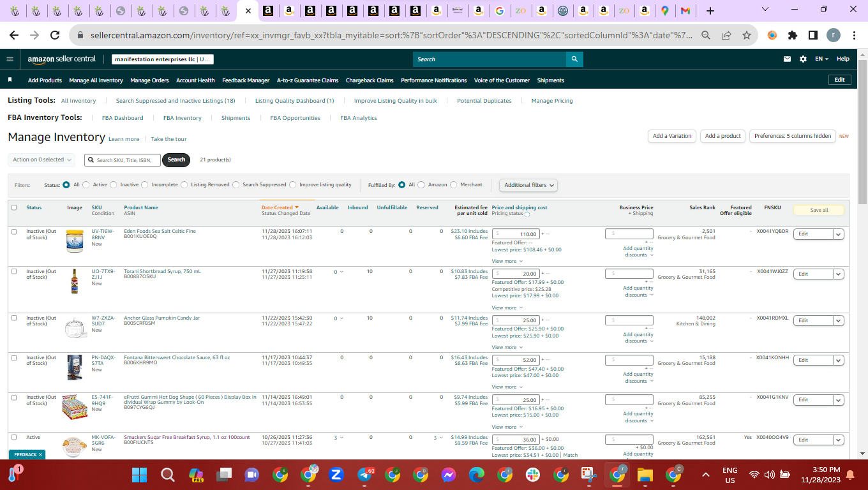868x490 pixels.
Task: Go to Feedback Manager in the nav bar
Action: (x=246, y=80)
